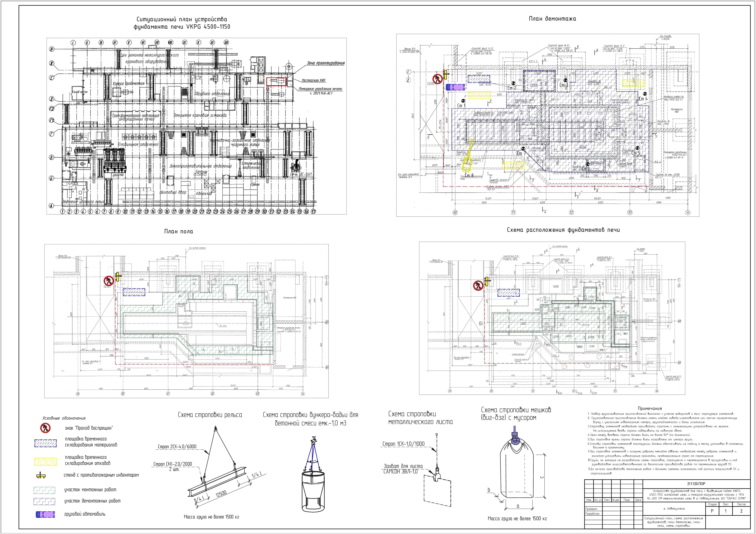Select the blue hatched material storage legend symbol
The width and height of the screenshot is (756, 534).
[x=46, y=443]
